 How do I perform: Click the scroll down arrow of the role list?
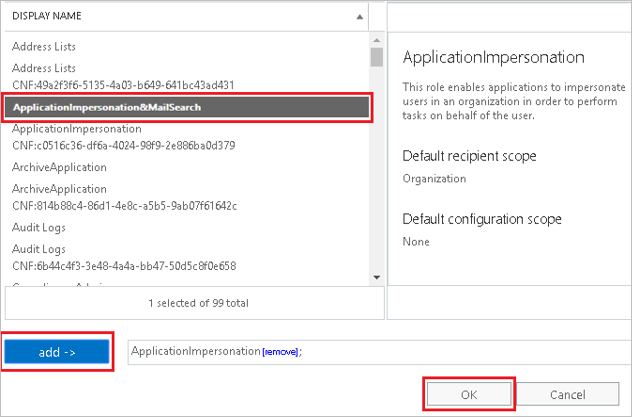tap(376, 277)
